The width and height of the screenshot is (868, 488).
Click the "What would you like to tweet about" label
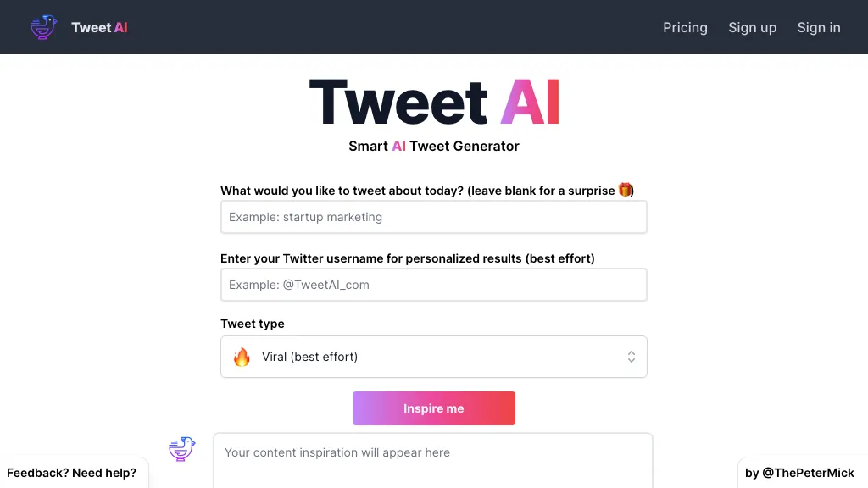point(419,191)
